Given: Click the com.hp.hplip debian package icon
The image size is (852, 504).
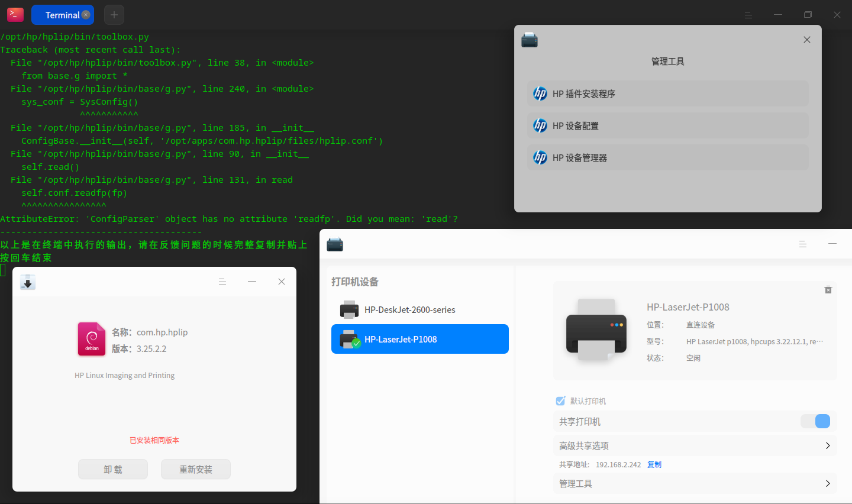Looking at the screenshot, I should point(92,339).
